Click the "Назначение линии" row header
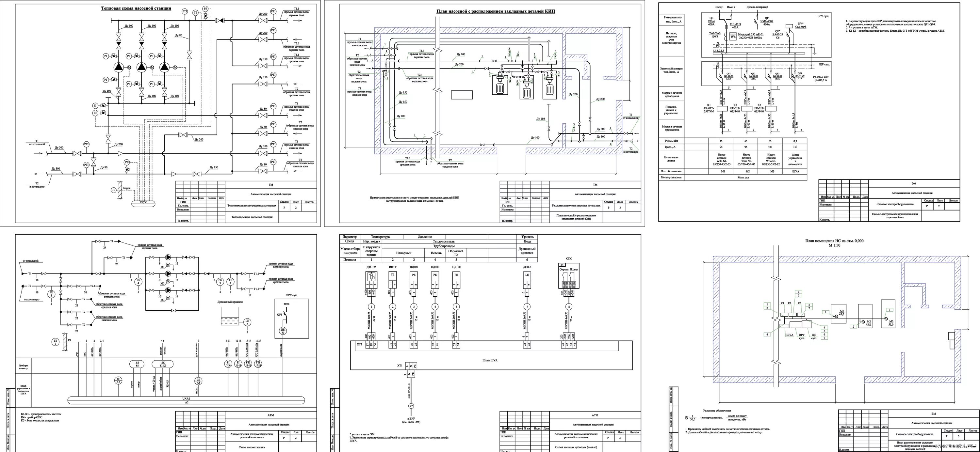This screenshot has height=452, width=980. [671, 159]
